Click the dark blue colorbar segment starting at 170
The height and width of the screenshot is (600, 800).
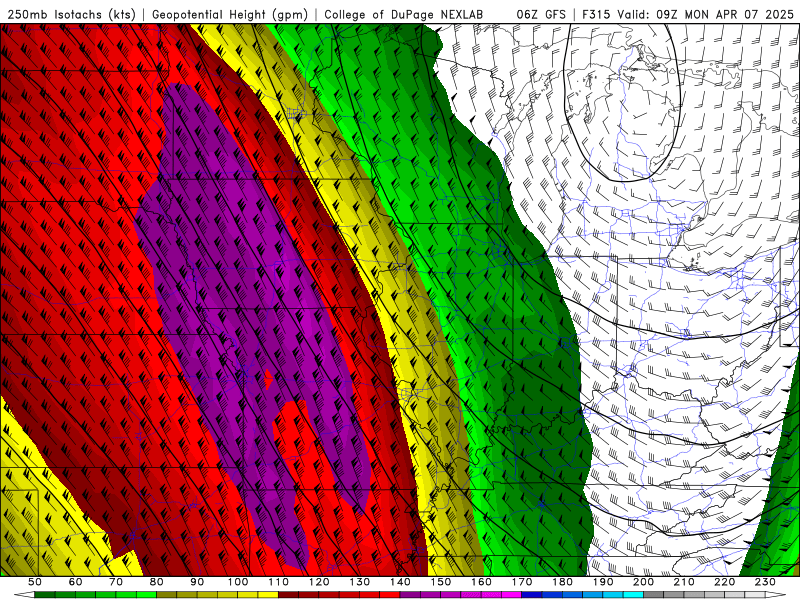pyautogui.click(x=532, y=595)
